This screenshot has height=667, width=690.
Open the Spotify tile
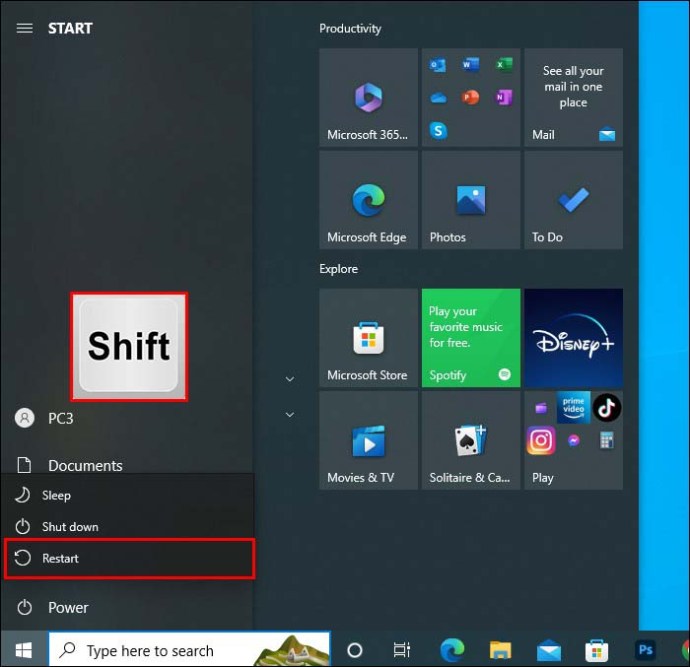pos(471,338)
